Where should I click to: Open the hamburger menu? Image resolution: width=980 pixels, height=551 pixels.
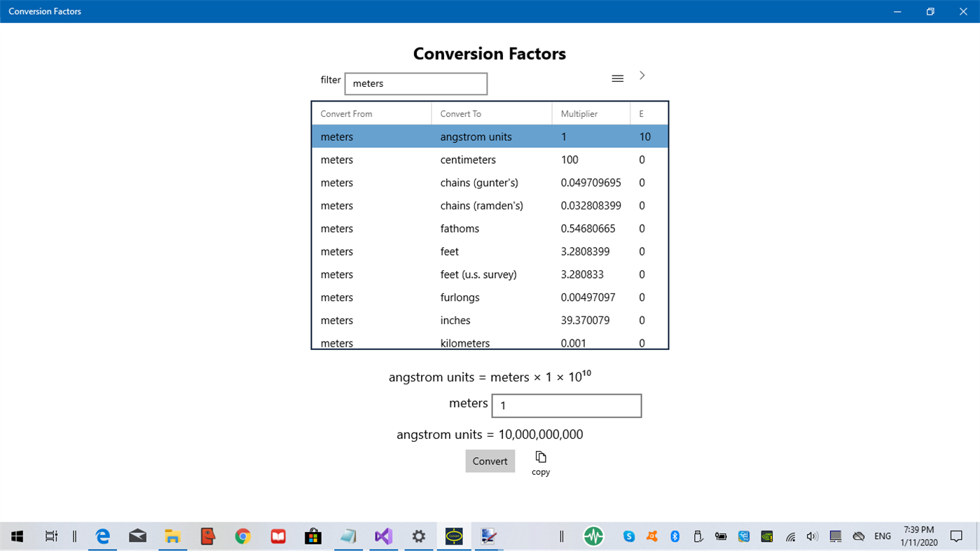pos(617,78)
